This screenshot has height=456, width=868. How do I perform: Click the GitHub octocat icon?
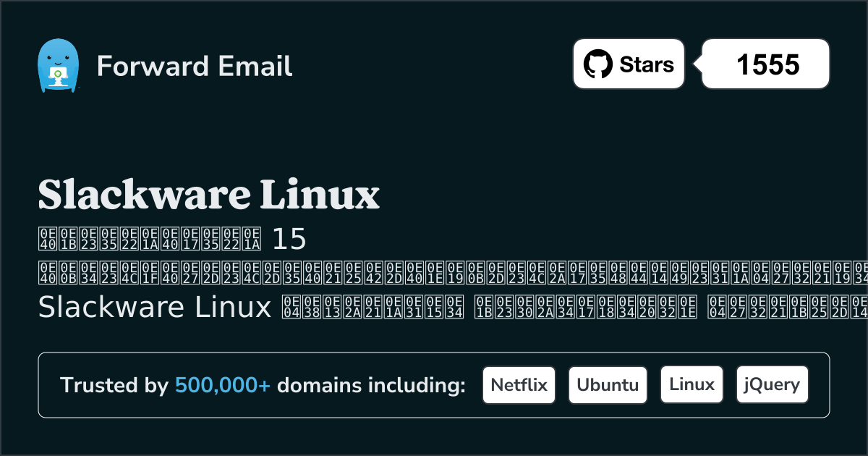(597, 64)
